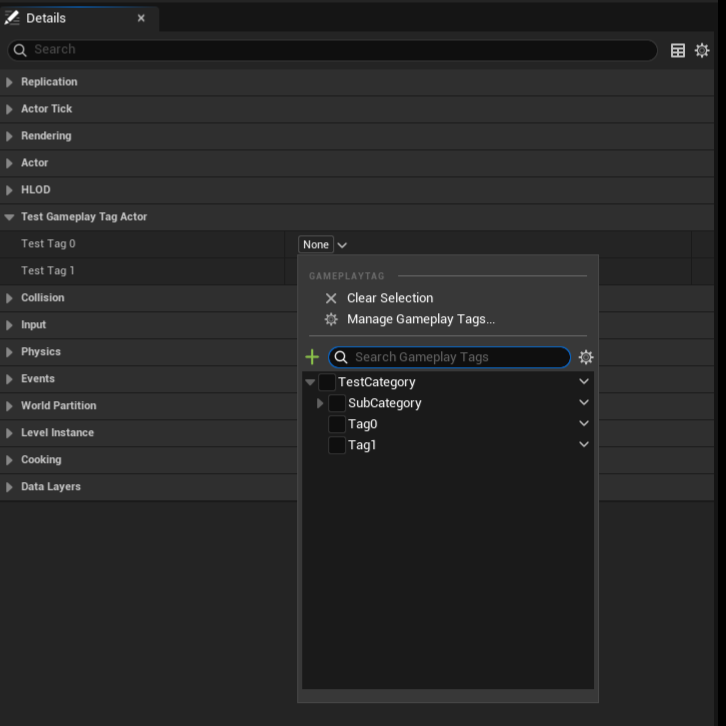Image resolution: width=726 pixels, height=726 pixels.
Task: Expand the Input section
Action: (x=9, y=325)
